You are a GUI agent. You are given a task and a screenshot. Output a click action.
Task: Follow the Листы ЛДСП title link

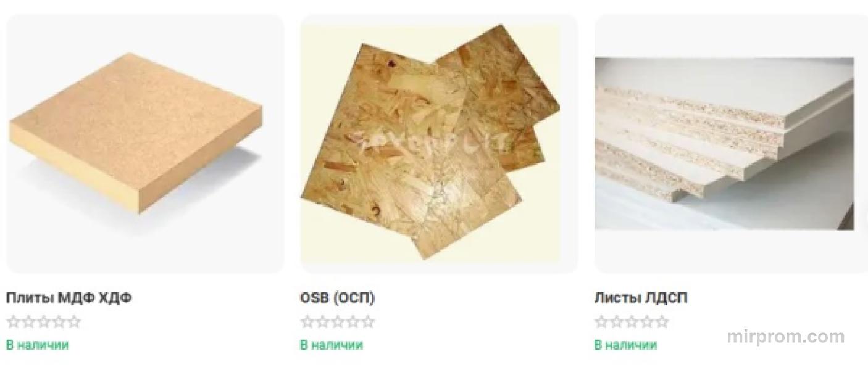(x=640, y=298)
